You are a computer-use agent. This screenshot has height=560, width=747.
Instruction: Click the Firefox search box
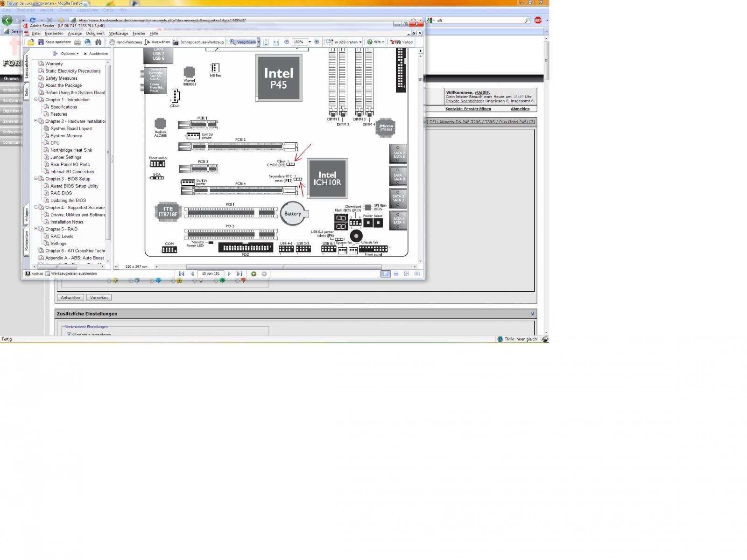pyautogui.click(x=480, y=21)
